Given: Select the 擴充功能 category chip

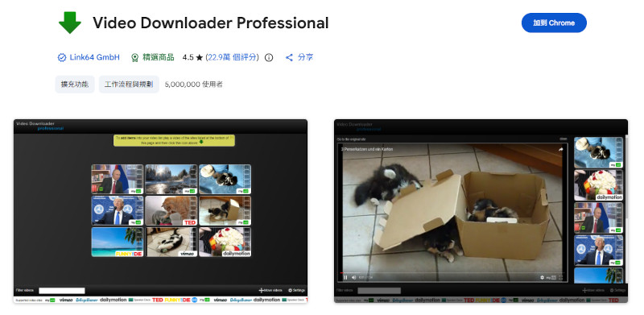Looking at the screenshot, I should click(x=75, y=85).
